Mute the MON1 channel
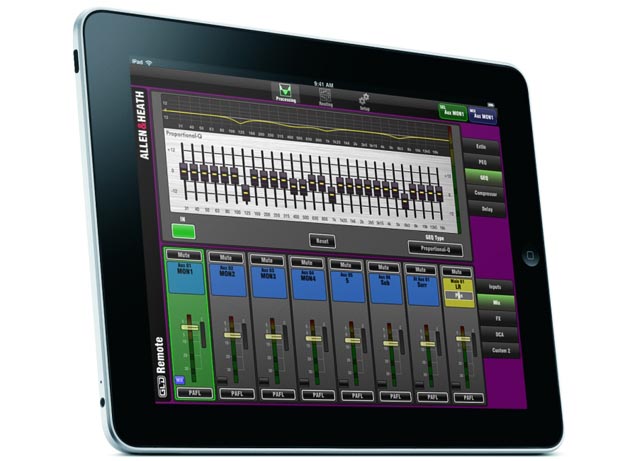The height and width of the screenshot is (461, 630). [184, 255]
